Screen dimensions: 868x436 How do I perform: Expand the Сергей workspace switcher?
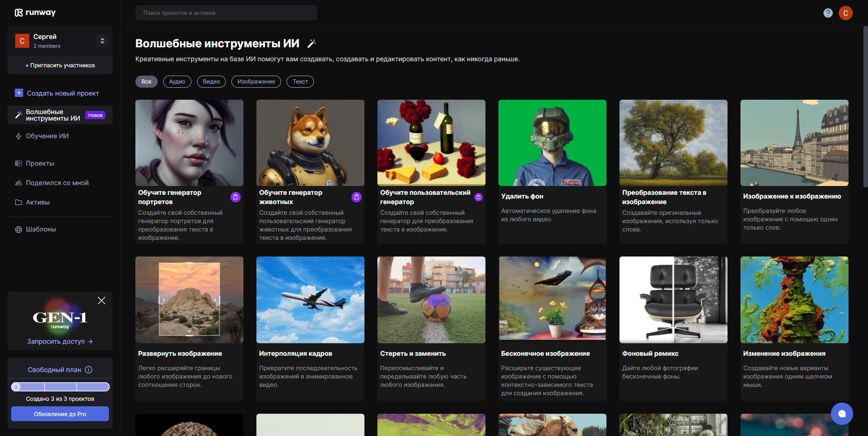tap(102, 41)
